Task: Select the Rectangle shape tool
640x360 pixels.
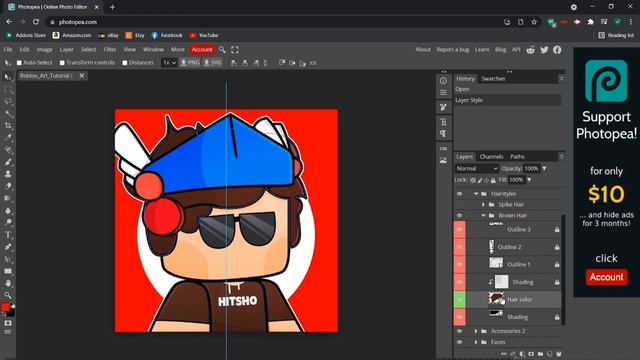Action: click(8, 271)
